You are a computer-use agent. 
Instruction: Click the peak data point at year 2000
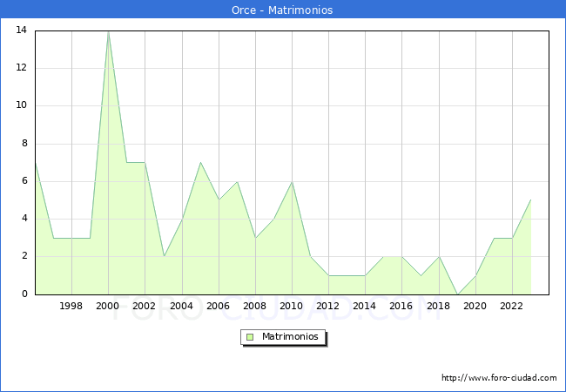[x=108, y=31]
